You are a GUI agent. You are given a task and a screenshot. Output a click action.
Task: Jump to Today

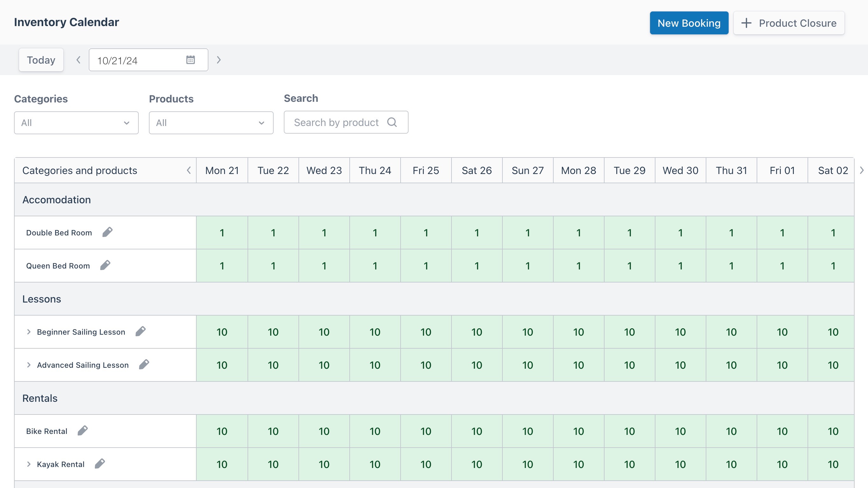pos(41,60)
